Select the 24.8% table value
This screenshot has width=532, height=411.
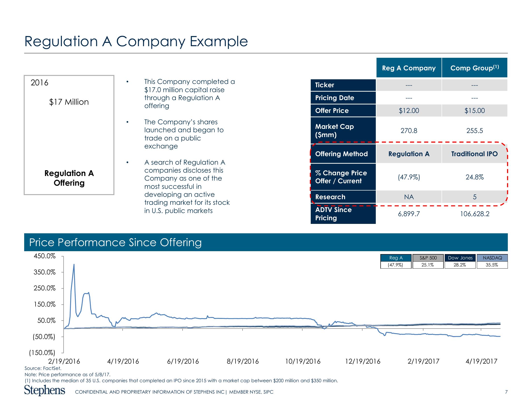[474, 177]
